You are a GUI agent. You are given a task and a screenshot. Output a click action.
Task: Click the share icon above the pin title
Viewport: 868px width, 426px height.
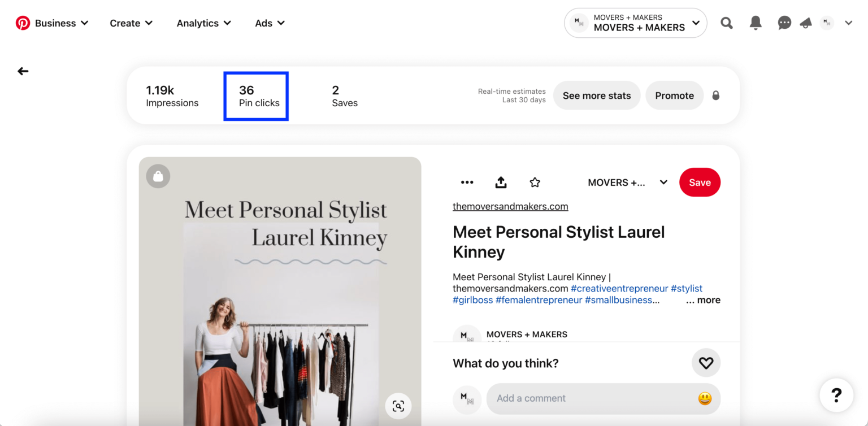tap(501, 182)
